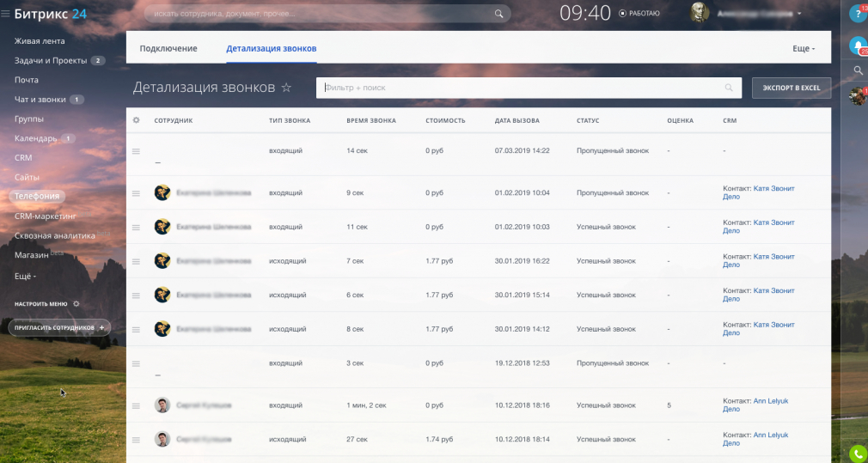Viewport: 868px width, 463px height.
Task: Open notifications bell in right sidebar
Action: 856,45
